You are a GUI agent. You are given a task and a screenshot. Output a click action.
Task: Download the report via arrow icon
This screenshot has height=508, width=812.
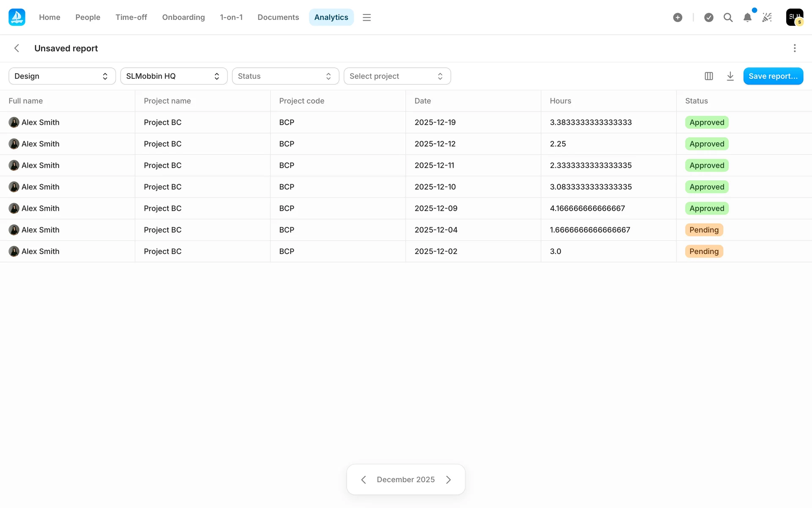(x=730, y=76)
